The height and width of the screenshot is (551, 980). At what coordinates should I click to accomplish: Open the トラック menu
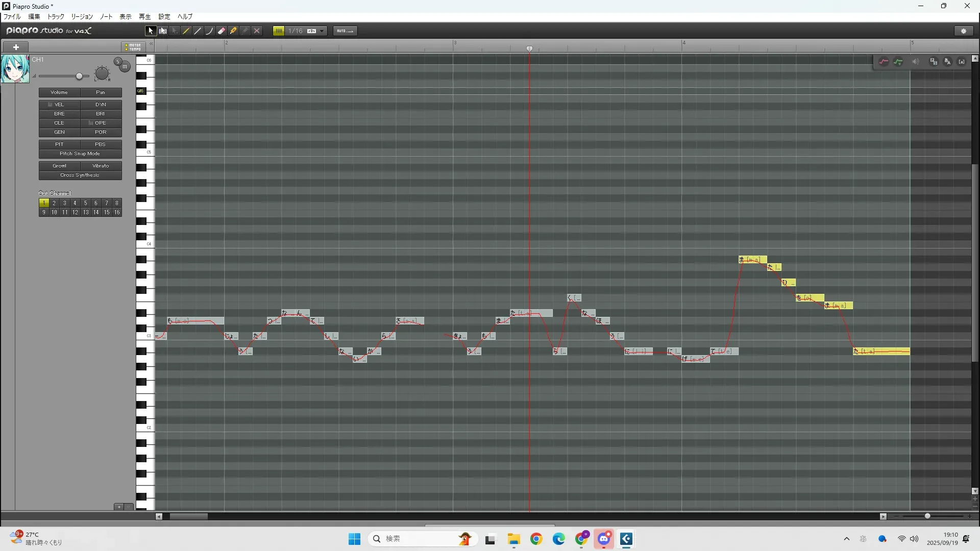[56, 17]
